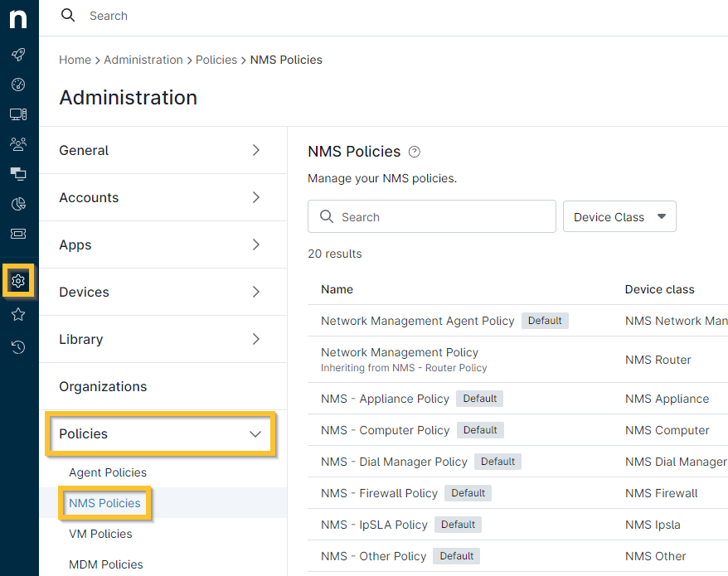Open the Dashboard gauge icon

pyautogui.click(x=18, y=85)
